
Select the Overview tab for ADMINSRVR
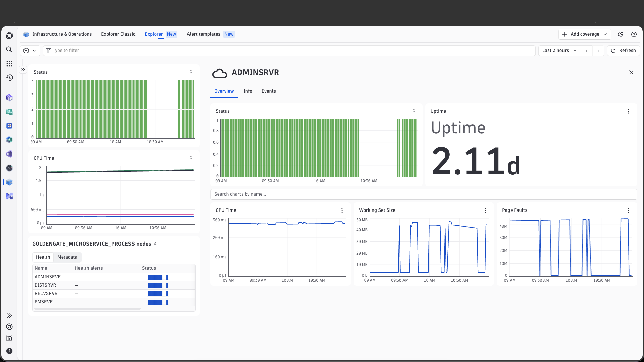[224, 91]
